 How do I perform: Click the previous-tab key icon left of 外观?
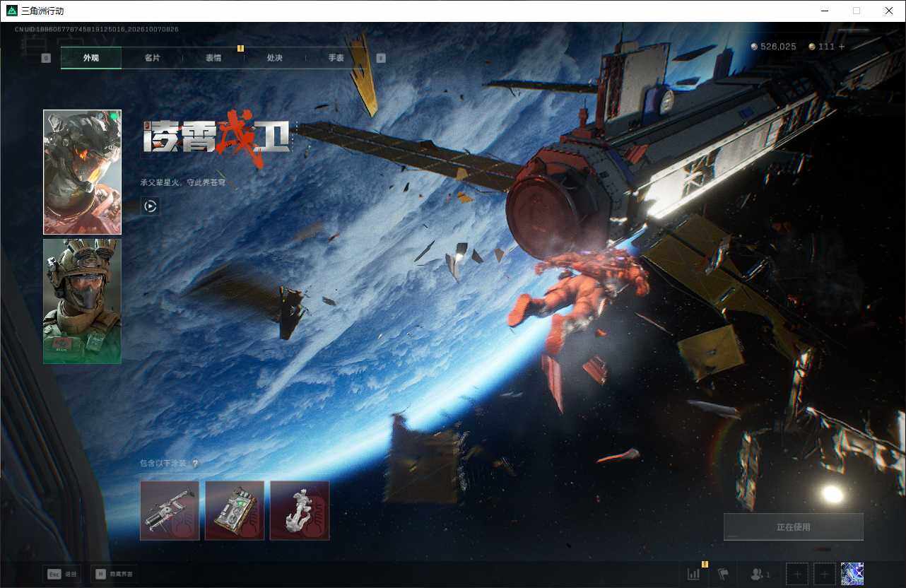click(x=46, y=58)
